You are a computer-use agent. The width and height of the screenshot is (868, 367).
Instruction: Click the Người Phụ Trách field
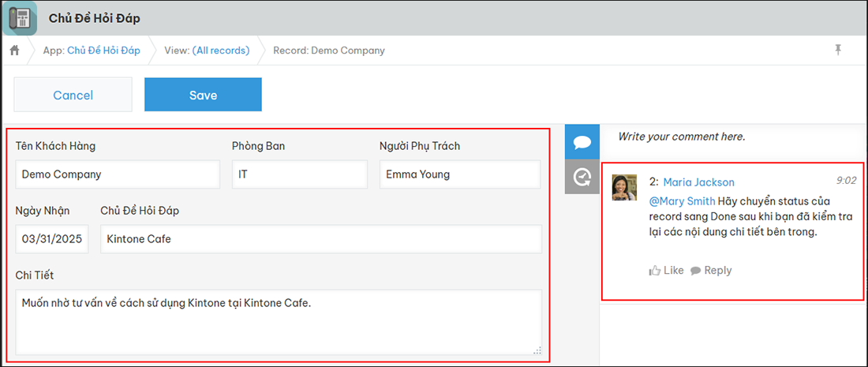click(459, 174)
